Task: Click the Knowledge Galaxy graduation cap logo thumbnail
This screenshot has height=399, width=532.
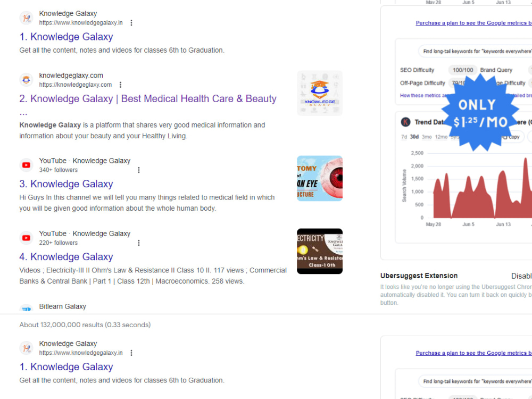Action: coord(320,93)
